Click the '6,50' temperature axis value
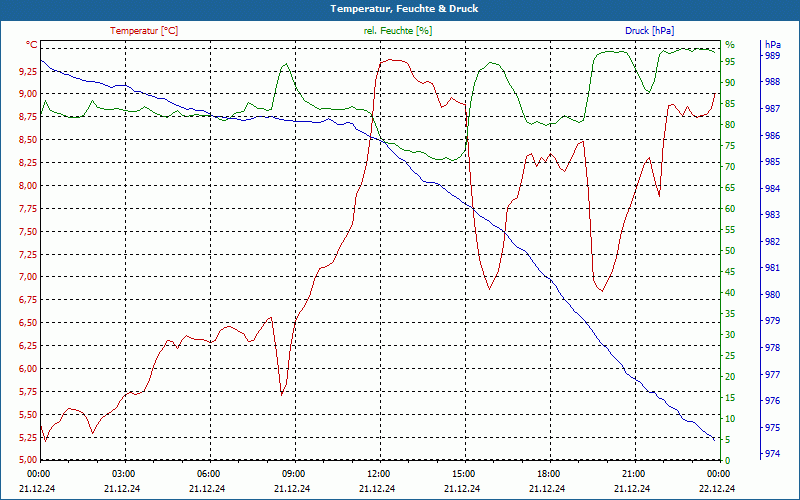800x500 pixels. point(28,323)
